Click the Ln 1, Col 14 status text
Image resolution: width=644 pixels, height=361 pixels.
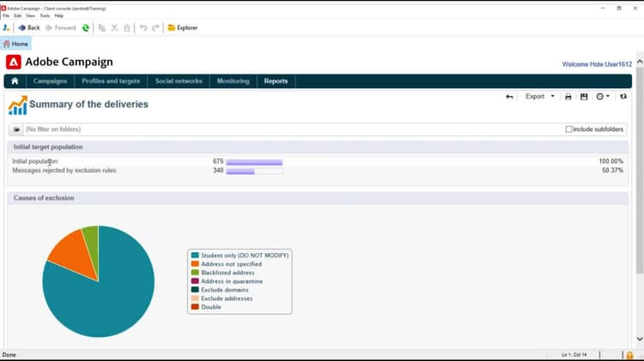(x=574, y=354)
